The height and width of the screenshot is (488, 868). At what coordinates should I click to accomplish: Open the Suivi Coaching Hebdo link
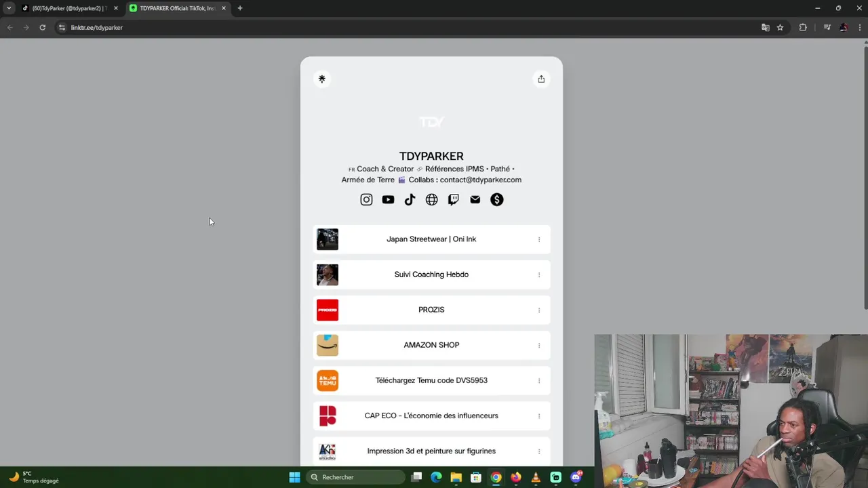431,274
